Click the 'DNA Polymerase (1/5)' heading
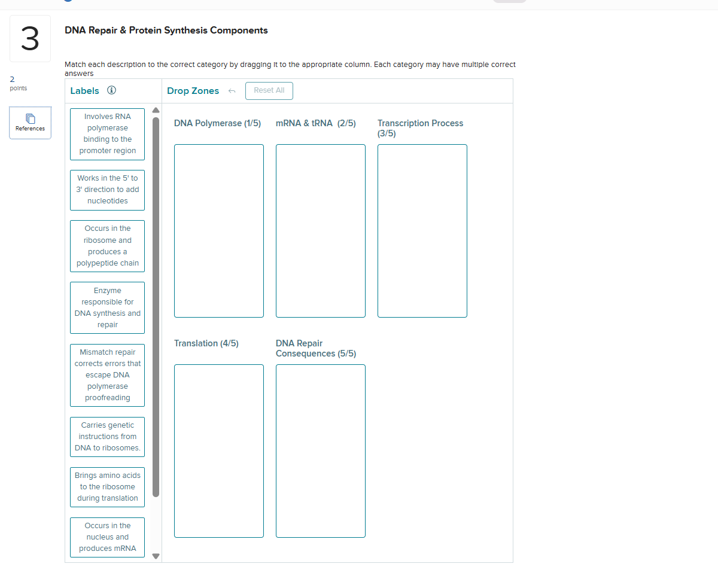 tap(218, 123)
